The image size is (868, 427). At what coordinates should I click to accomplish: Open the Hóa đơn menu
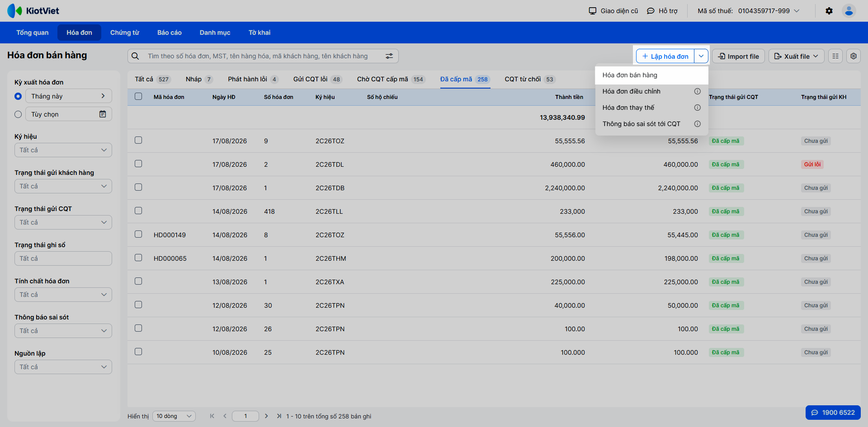(80, 33)
